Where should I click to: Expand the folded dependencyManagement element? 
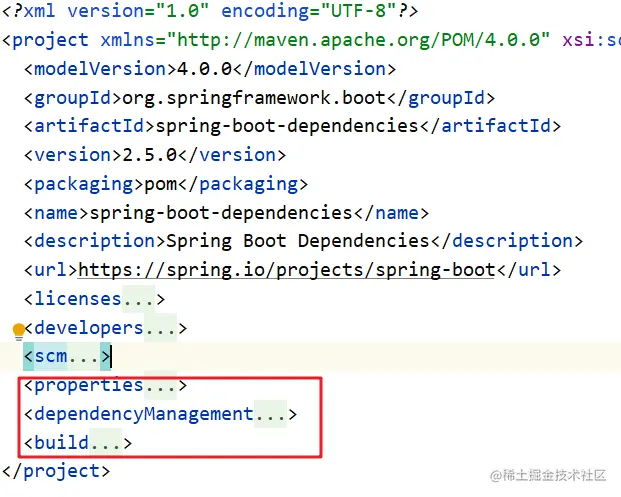point(270,414)
